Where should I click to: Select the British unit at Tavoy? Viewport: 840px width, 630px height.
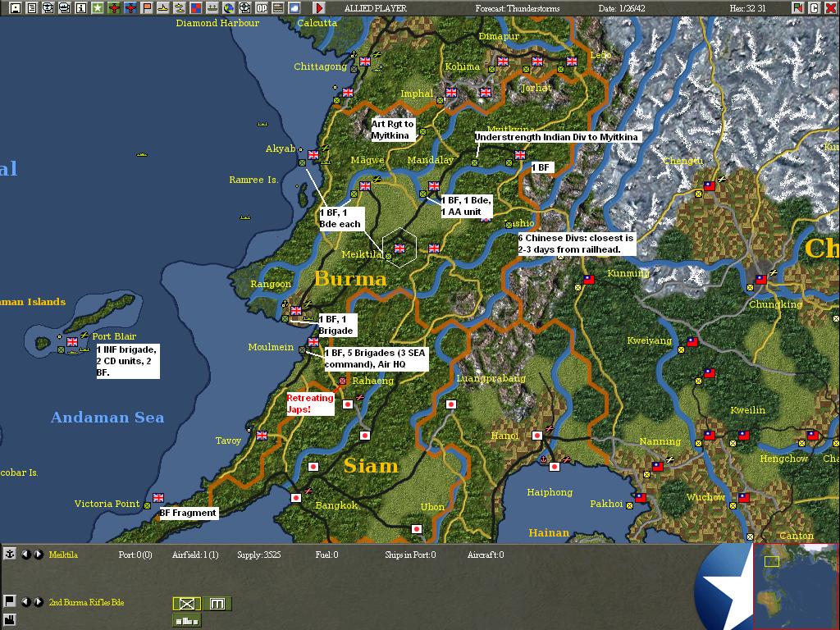[x=262, y=436]
